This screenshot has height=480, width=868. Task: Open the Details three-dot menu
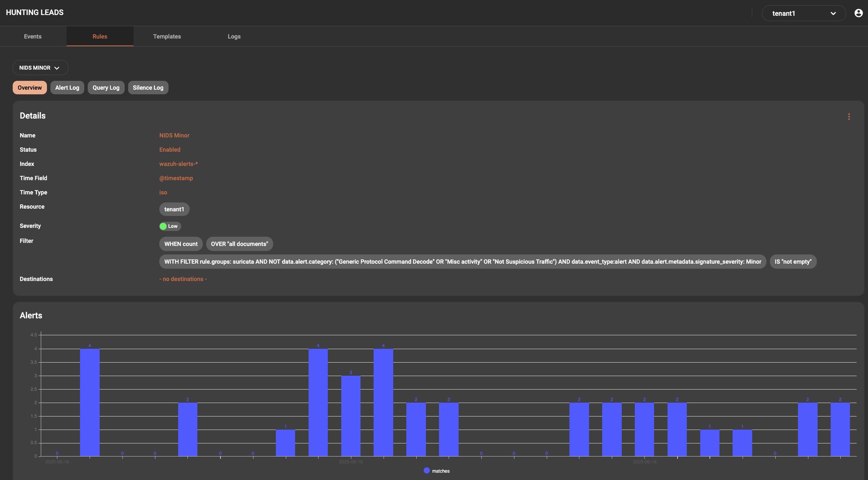[849, 117]
